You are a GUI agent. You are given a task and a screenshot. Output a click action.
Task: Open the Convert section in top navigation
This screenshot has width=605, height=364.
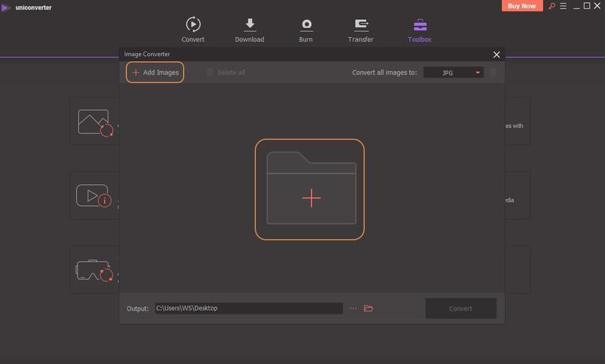(192, 29)
